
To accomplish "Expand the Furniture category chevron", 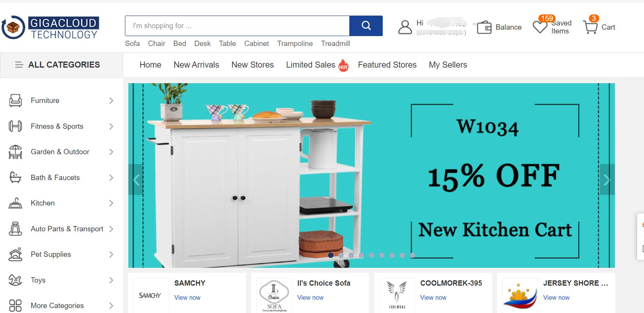I will [x=111, y=101].
